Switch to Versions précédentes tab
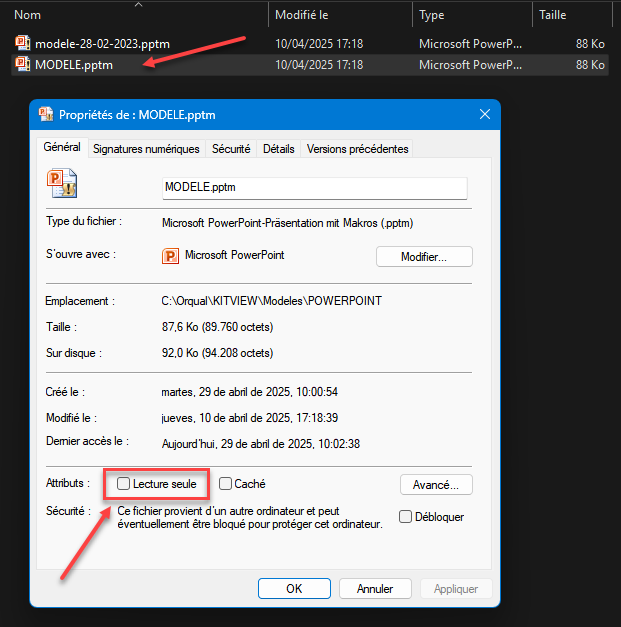This screenshot has height=627, width=621. pos(357,149)
